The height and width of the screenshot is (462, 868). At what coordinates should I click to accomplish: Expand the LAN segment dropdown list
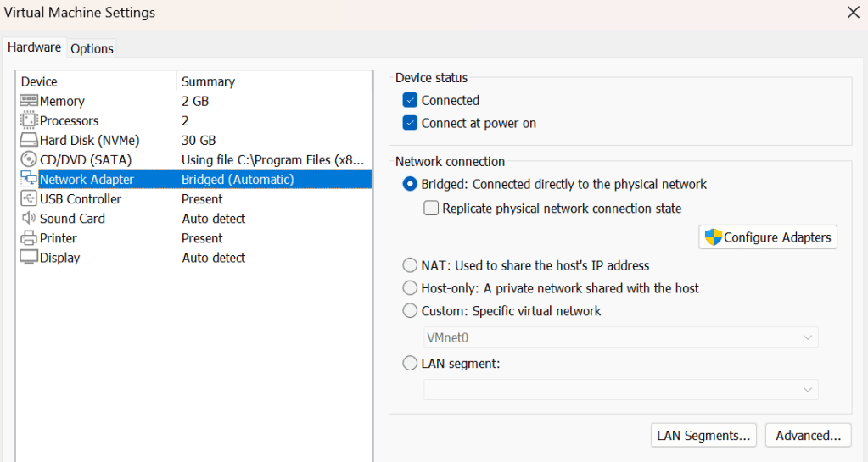[x=620, y=389]
